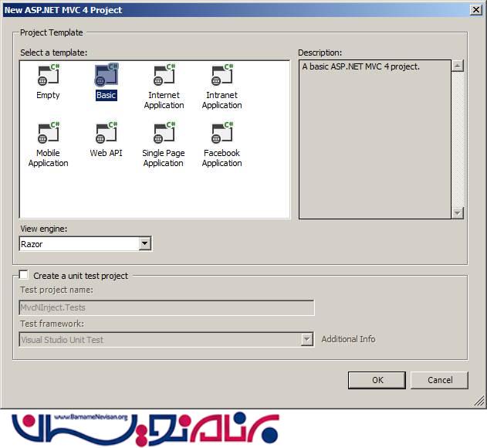Select the Basic template icon
The image size is (487, 448).
point(107,75)
